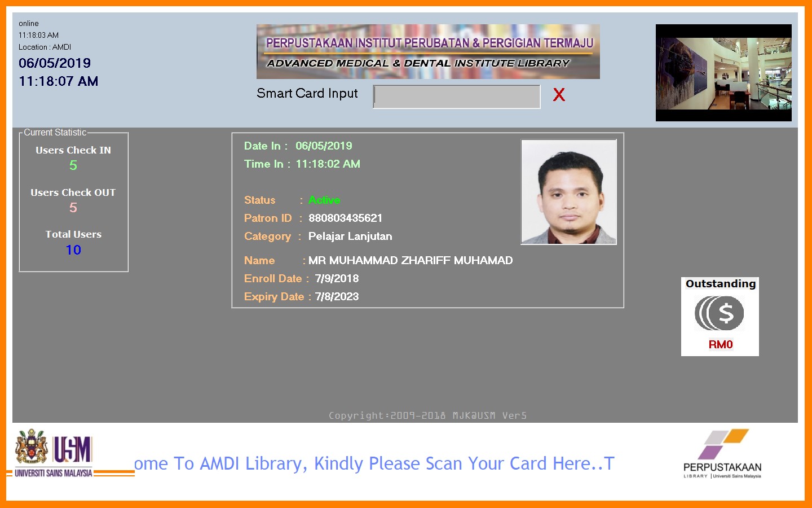The image size is (812, 508).
Task: Click the copyright MJK@USM Ver5 text
Action: coord(427,415)
